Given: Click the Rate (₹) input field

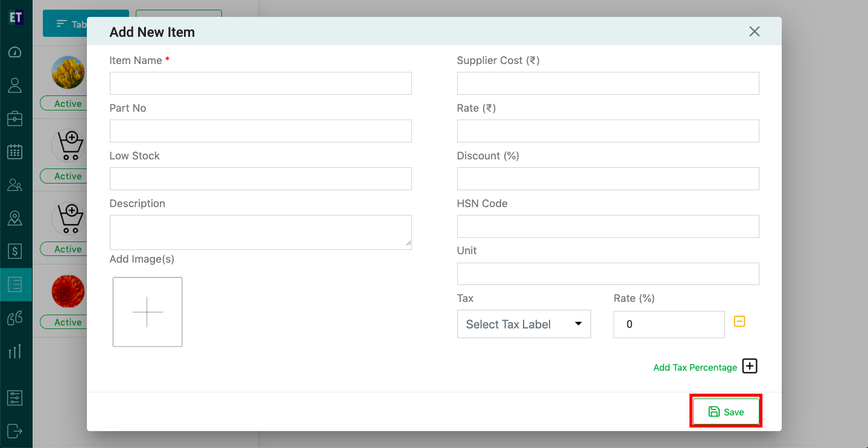Looking at the screenshot, I should coord(608,131).
